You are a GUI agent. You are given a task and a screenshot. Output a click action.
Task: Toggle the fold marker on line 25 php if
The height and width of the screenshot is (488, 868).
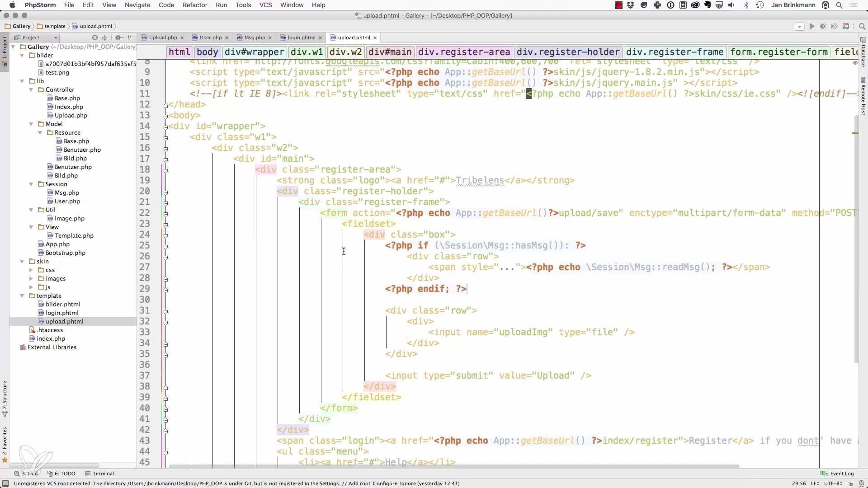coord(165,247)
